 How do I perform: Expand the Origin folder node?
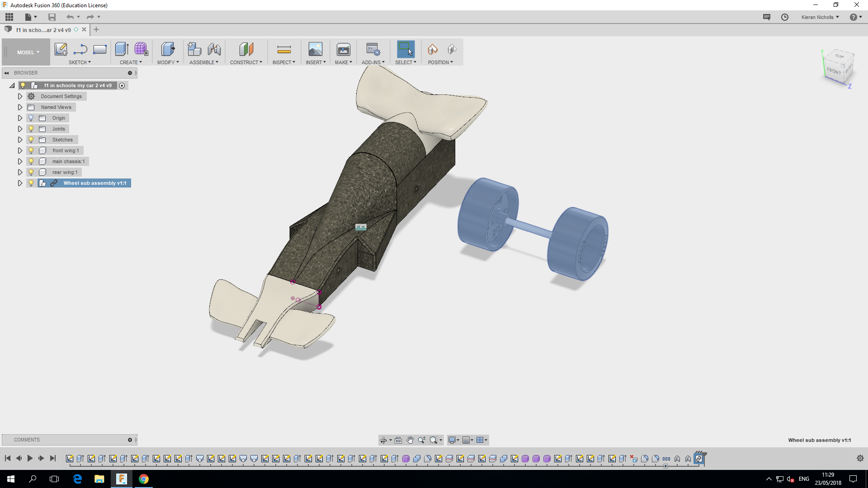click(x=20, y=118)
